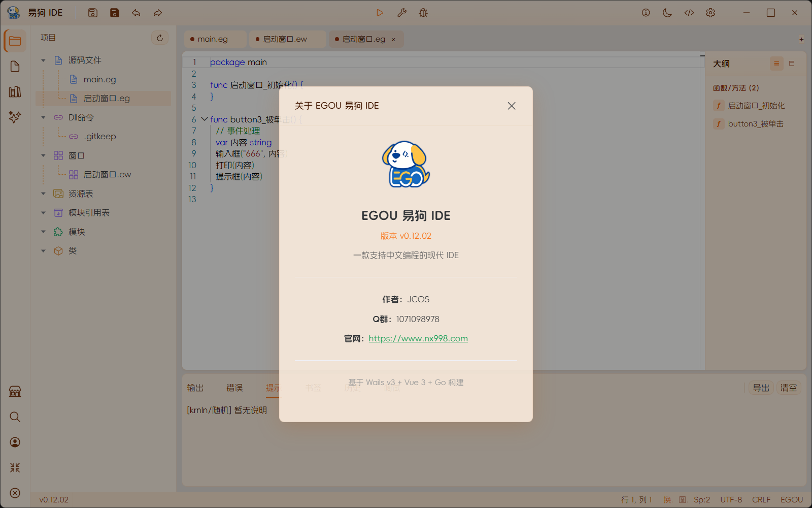Run the program with the play icon
The width and height of the screenshot is (812, 508).
coord(380,13)
